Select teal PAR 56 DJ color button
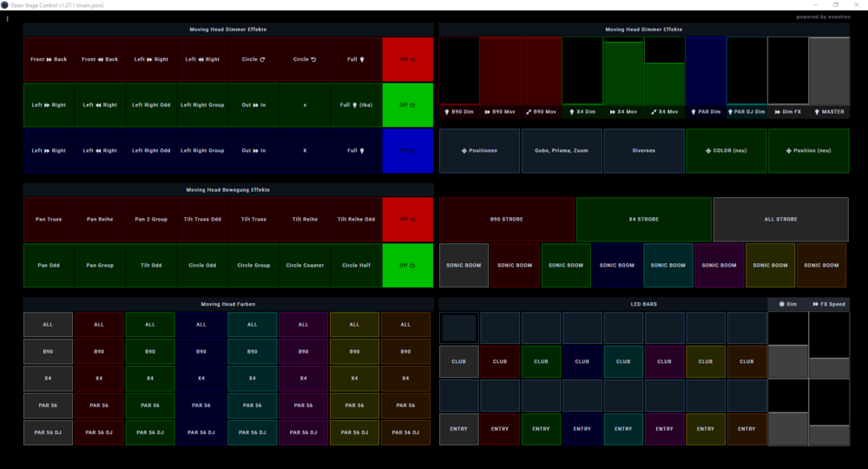868x469 pixels. tap(253, 433)
